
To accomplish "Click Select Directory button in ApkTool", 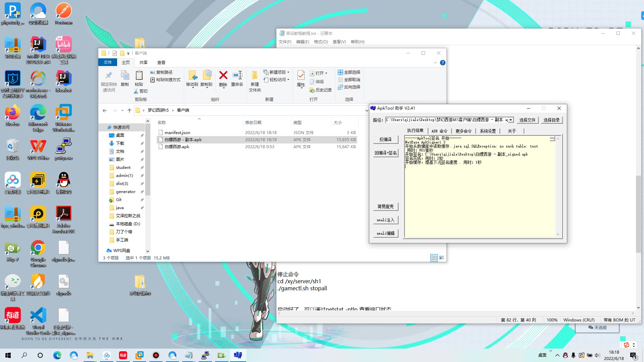I will tap(551, 120).
